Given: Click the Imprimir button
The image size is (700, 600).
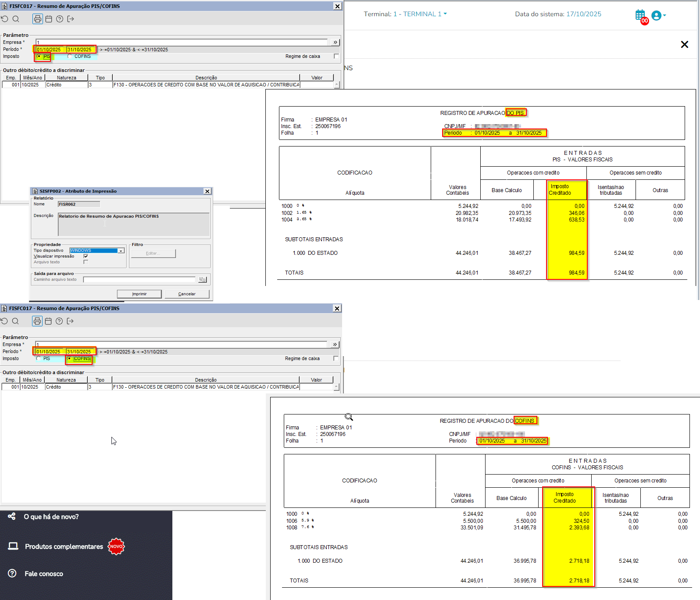Looking at the screenshot, I should [139, 294].
